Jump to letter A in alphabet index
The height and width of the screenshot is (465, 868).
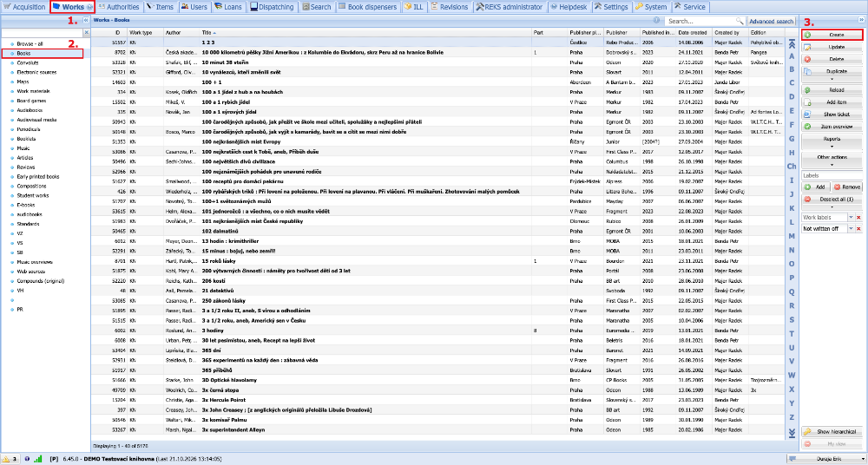coord(792,56)
